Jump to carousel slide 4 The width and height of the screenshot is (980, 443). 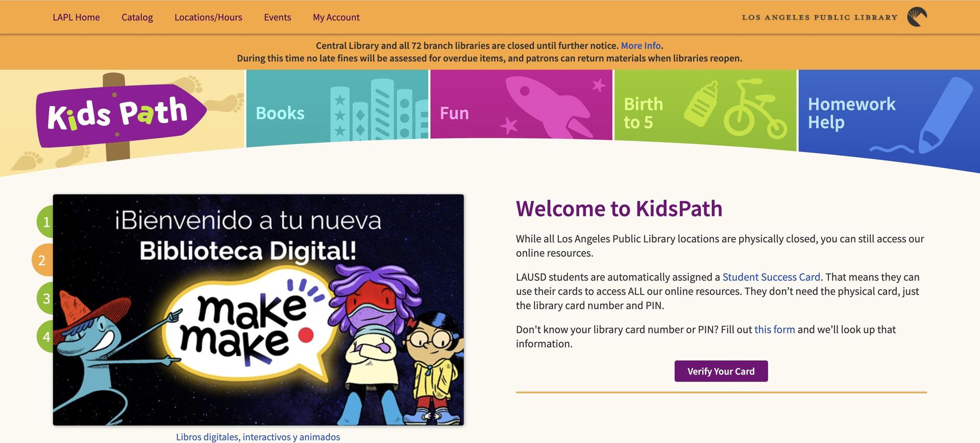coord(45,337)
